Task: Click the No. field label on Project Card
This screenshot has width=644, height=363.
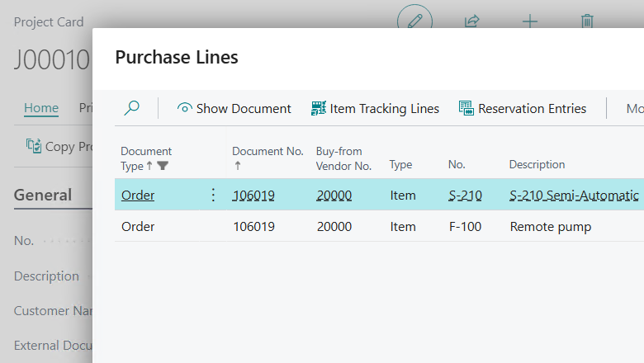Action: [x=24, y=241]
